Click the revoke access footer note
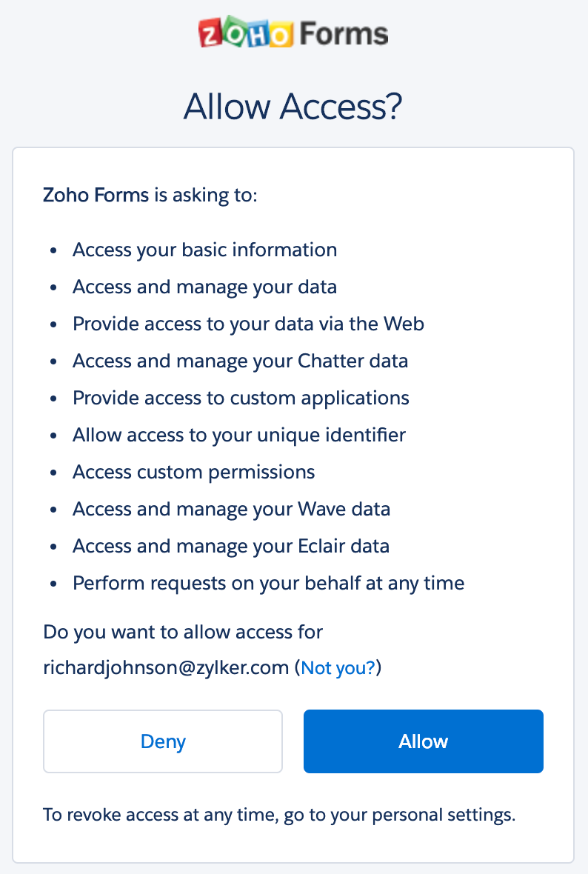This screenshot has height=874, width=588. [x=278, y=815]
